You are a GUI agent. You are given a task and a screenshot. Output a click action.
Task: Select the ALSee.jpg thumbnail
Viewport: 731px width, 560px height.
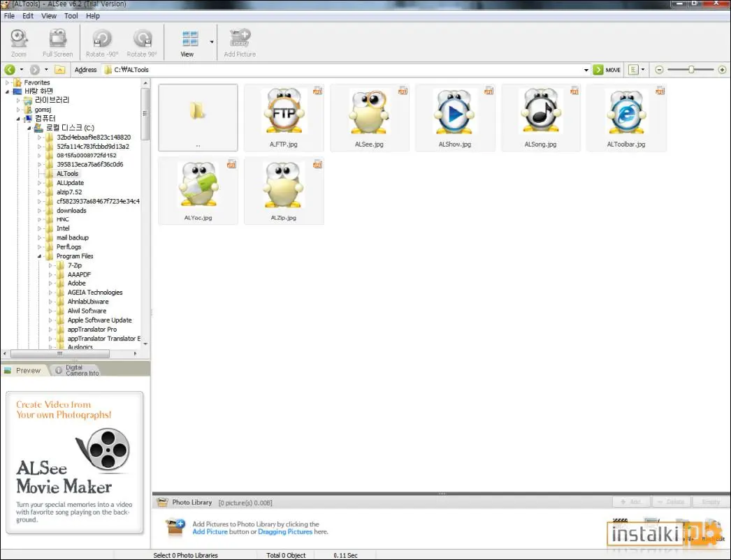click(369, 117)
